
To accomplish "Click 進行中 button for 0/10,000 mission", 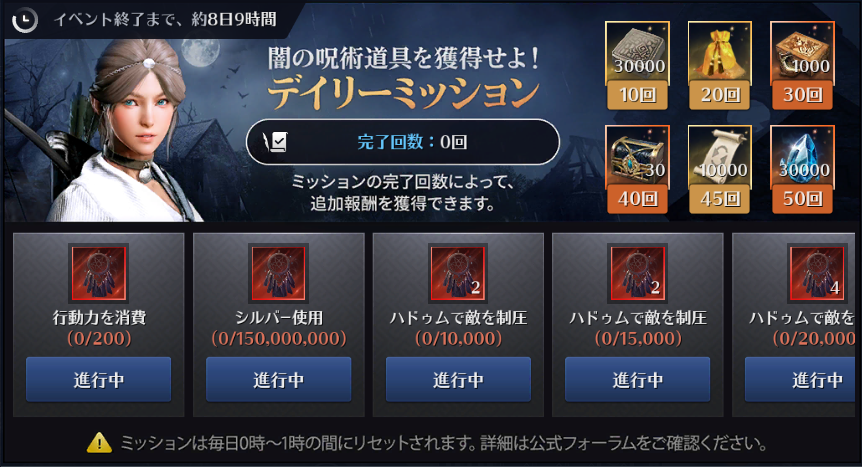I will click(458, 380).
